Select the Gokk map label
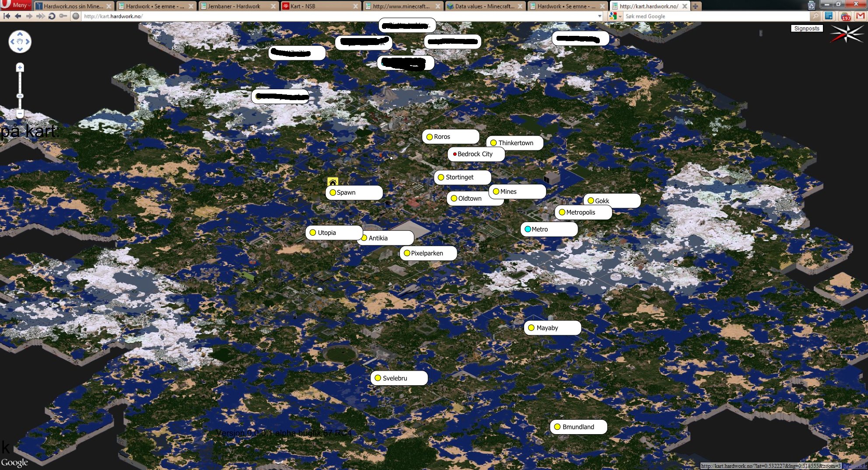Screen dimensions: 868x470 point(612,200)
